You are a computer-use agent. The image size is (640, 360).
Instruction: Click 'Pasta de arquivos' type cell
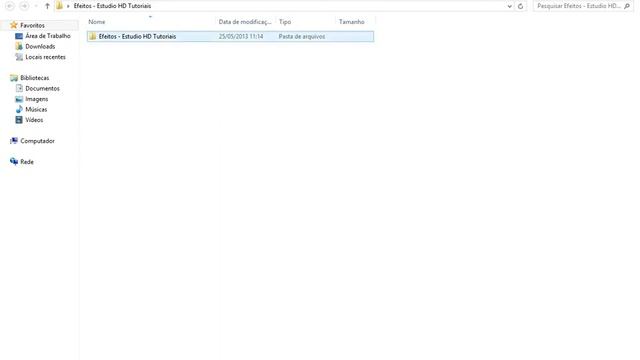pyautogui.click(x=302, y=36)
